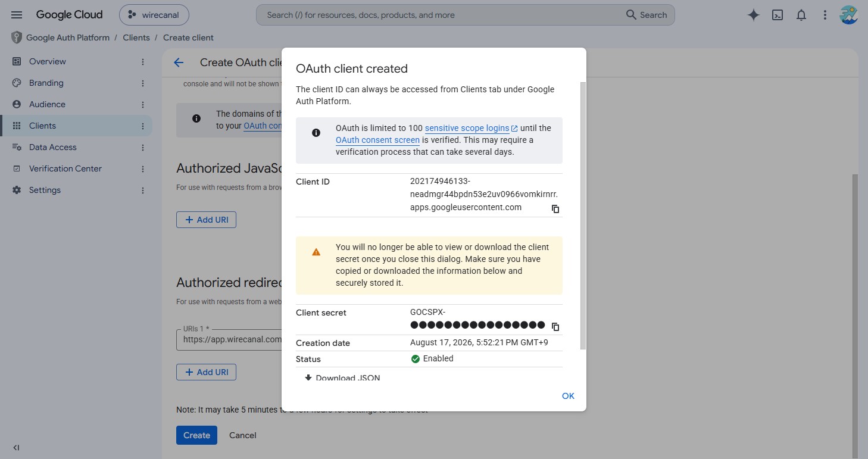Open the Verification Center page
The width and height of the screenshot is (868, 459).
click(x=65, y=168)
